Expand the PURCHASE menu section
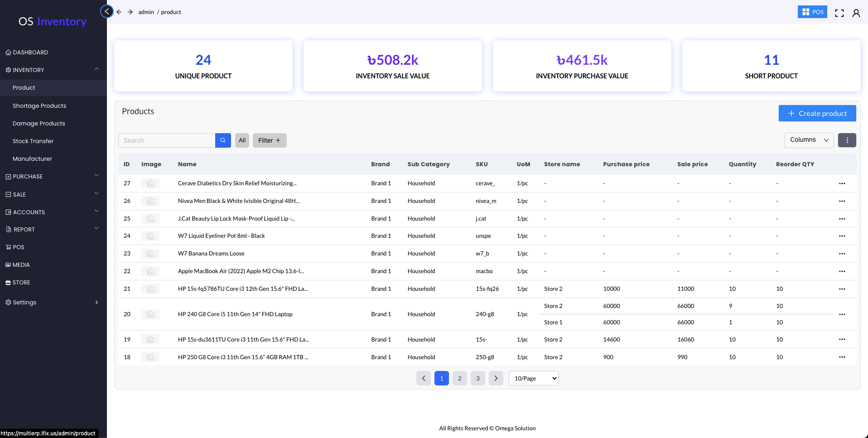This screenshot has height=438, width=868. click(x=53, y=176)
